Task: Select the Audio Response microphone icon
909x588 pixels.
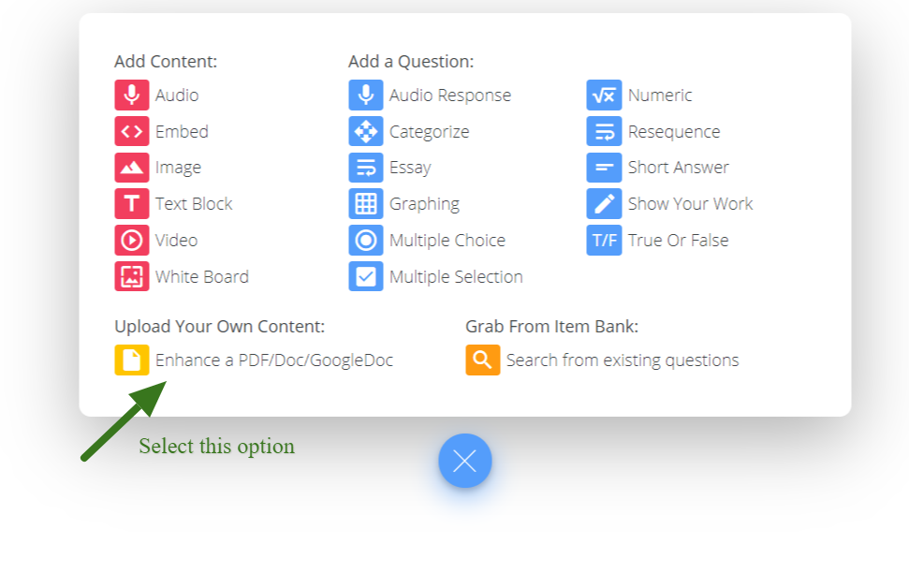Action: click(x=365, y=95)
